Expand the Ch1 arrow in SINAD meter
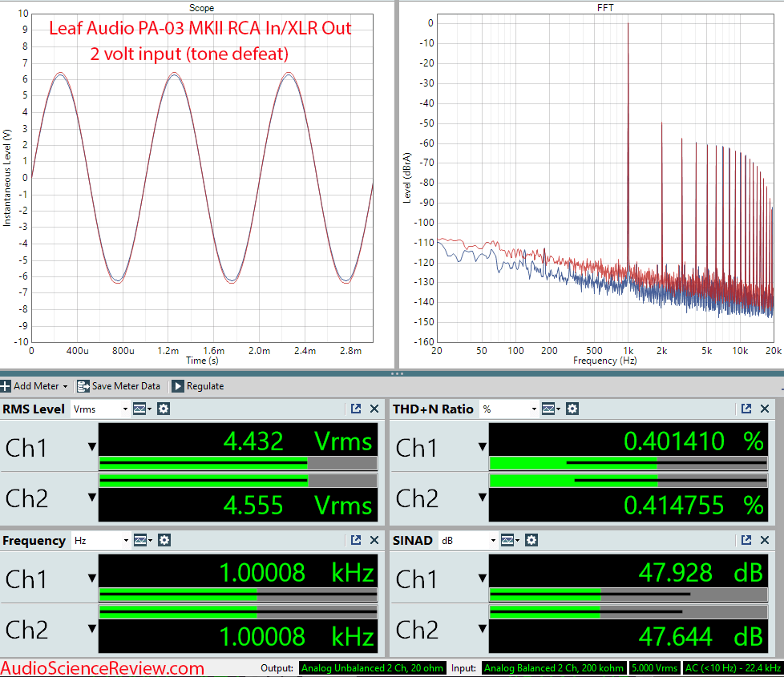The height and width of the screenshot is (677, 784). tap(483, 578)
